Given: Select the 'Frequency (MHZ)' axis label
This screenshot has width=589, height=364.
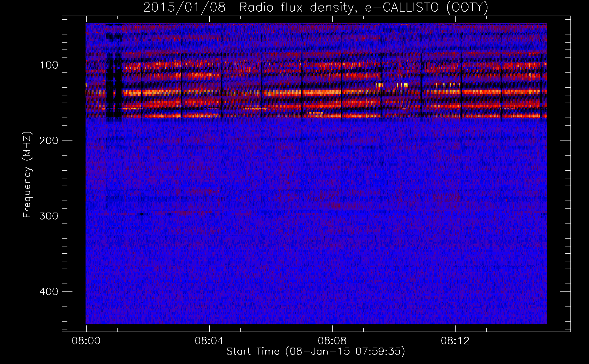Looking at the screenshot, I should tap(27, 174).
